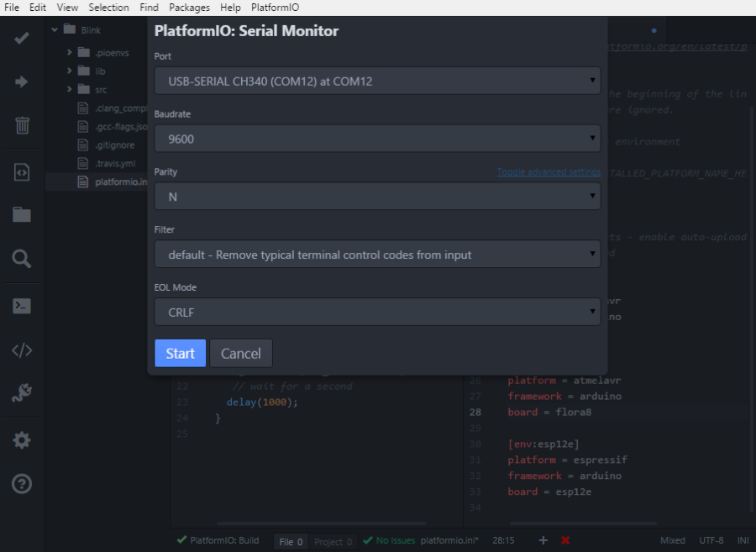
Task: Open the Port dropdown
Action: 377,81
